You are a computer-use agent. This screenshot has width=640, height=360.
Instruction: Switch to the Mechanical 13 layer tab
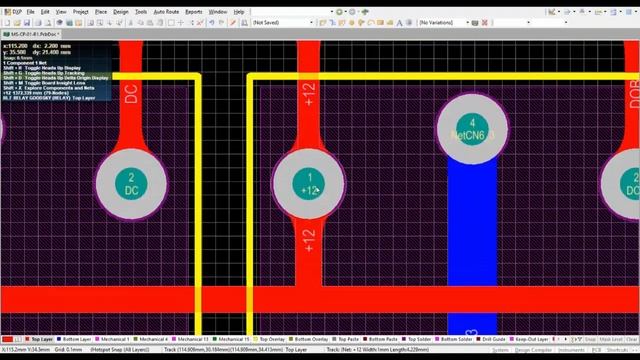coord(190,339)
